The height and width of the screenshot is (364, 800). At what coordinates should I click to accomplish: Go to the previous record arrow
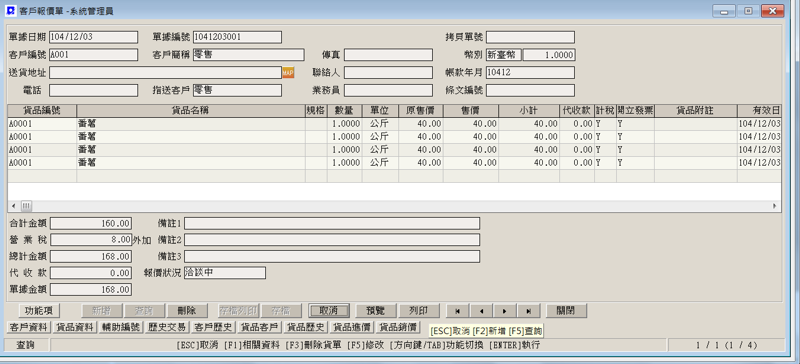[x=481, y=310]
